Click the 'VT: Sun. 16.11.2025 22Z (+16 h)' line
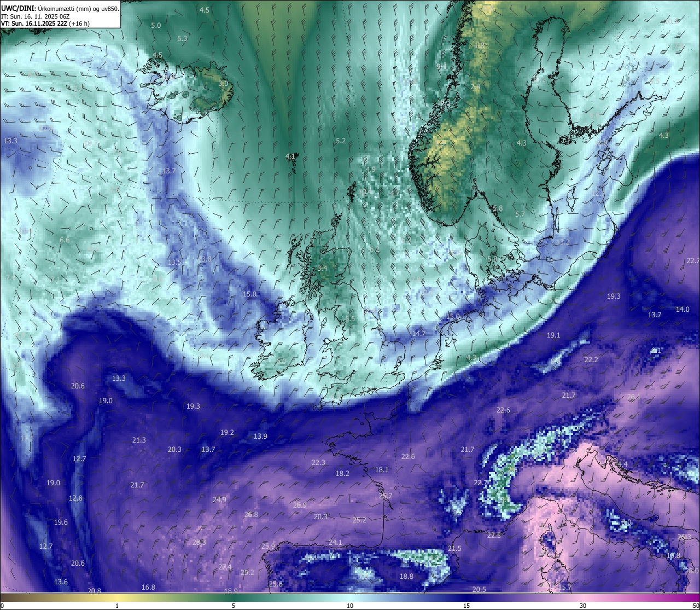The width and height of the screenshot is (700, 610). click(x=45, y=24)
